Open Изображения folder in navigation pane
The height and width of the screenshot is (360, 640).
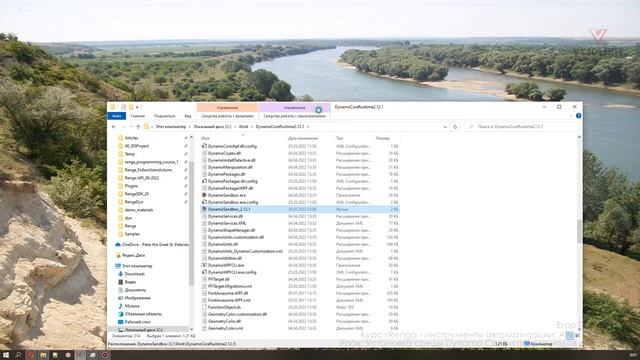(134, 298)
